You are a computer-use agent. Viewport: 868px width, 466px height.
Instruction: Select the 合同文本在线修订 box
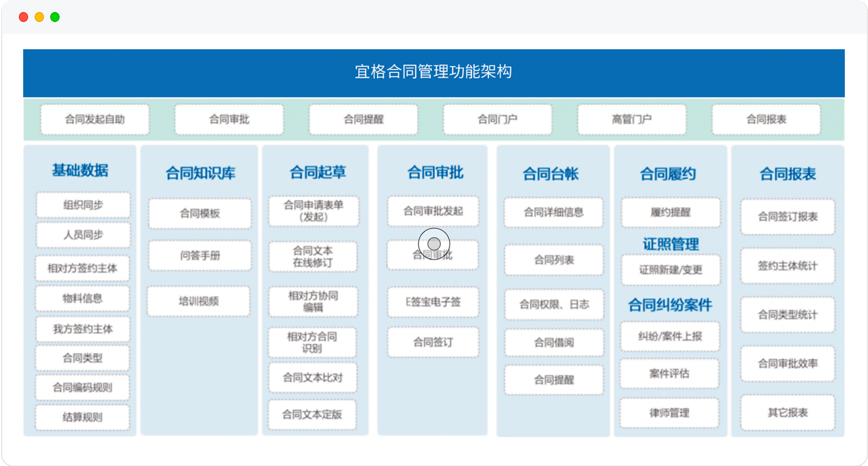click(x=313, y=256)
